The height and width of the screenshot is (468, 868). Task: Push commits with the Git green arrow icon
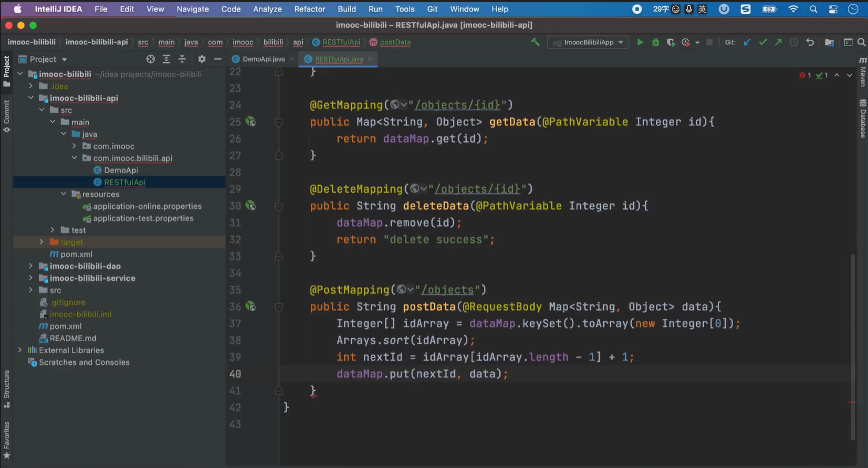click(x=778, y=42)
